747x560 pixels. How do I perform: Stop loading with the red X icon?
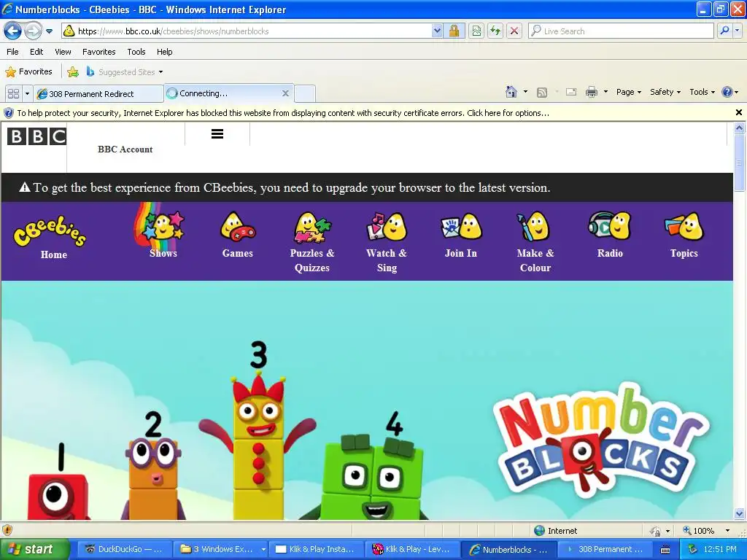(x=514, y=31)
